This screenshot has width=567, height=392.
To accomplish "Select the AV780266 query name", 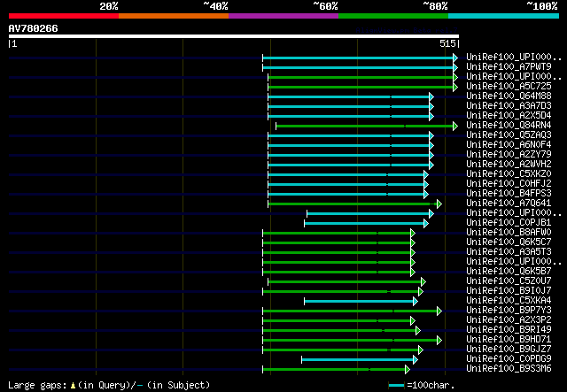I will pyautogui.click(x=34, y=28).
